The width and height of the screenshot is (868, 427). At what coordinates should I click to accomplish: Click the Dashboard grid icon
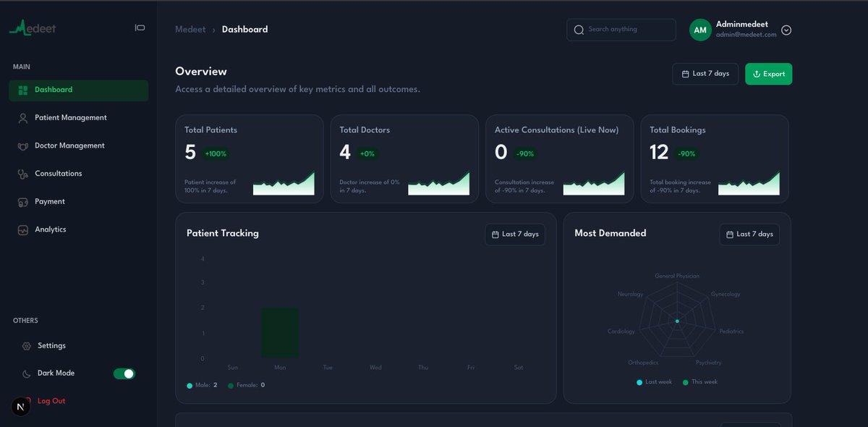pyautogui.click(x=23, y=90)
